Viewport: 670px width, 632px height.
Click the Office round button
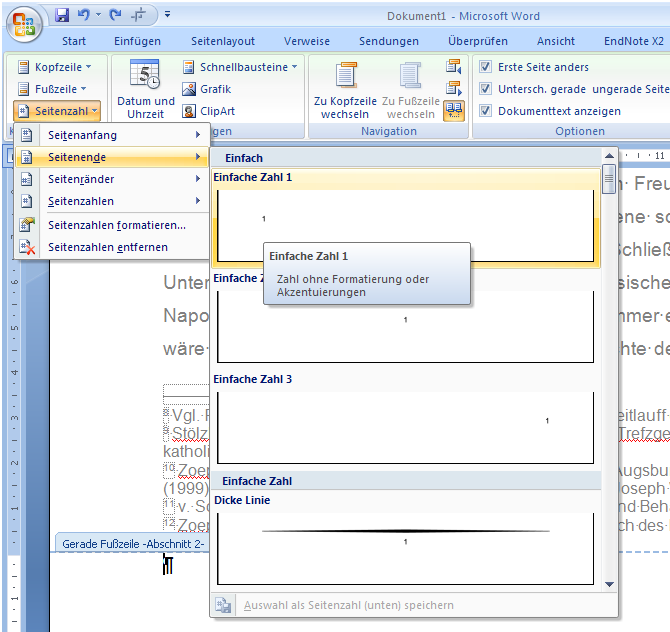point(24,24)
